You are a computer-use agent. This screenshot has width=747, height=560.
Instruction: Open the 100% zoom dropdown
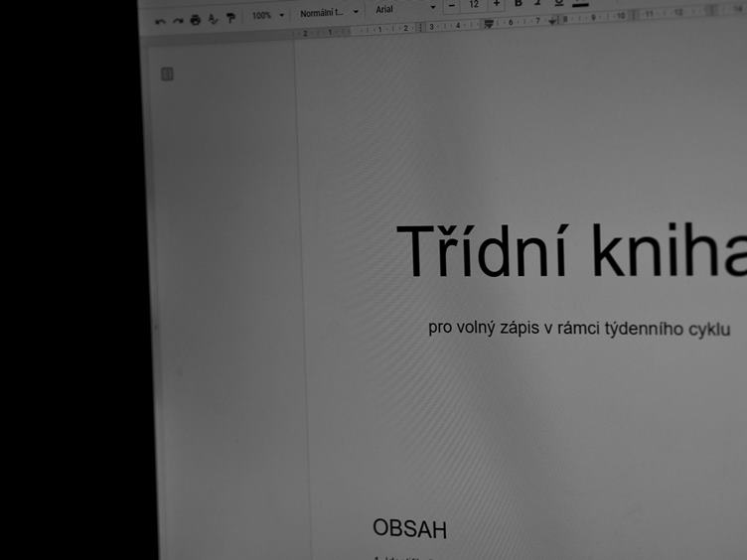pyautogui.click(x=268, y=15)
